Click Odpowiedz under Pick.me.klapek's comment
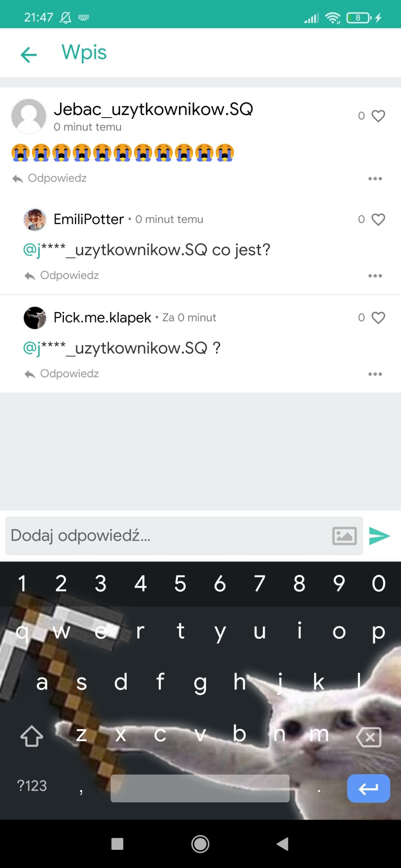The width and height of the screenshot is (401, 868). pyautogui.click(x=62, y=374)
